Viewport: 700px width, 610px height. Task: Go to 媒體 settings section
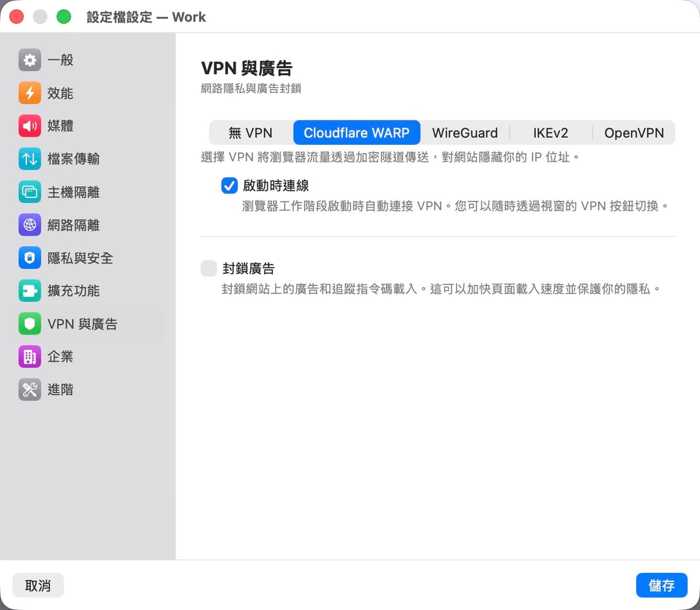(87, 126)
